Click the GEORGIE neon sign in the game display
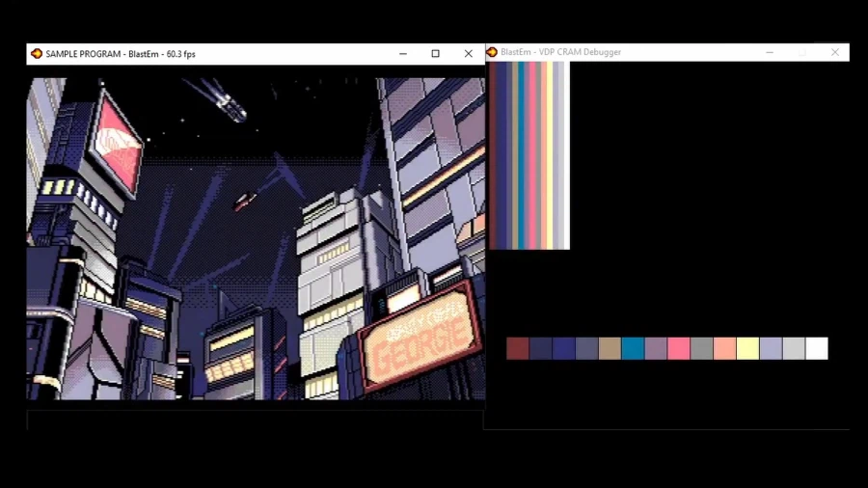868x488 pixels. coord(420,336)
